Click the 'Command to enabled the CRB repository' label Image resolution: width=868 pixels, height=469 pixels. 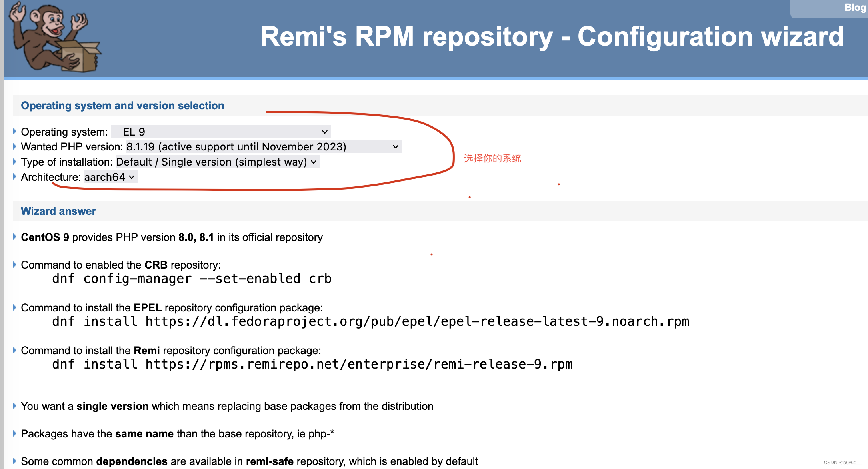(x=121, y=265)
